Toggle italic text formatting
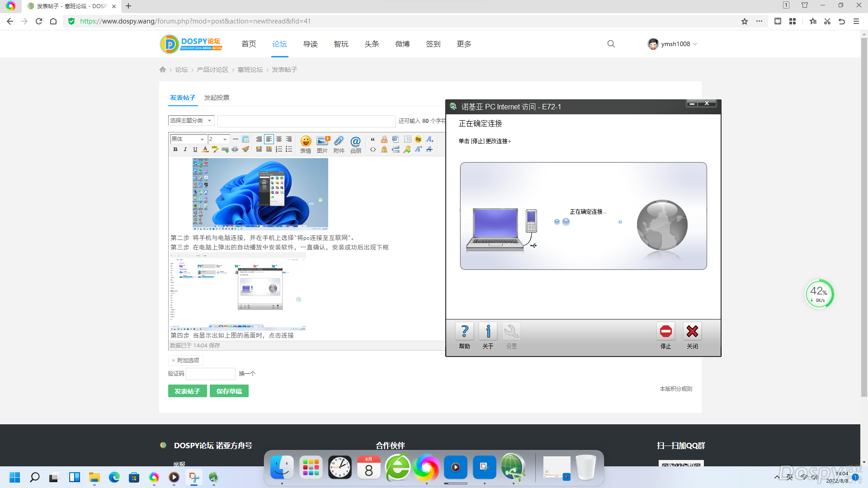The height and width of the screenshot is (488, 868). coord(185,149)
